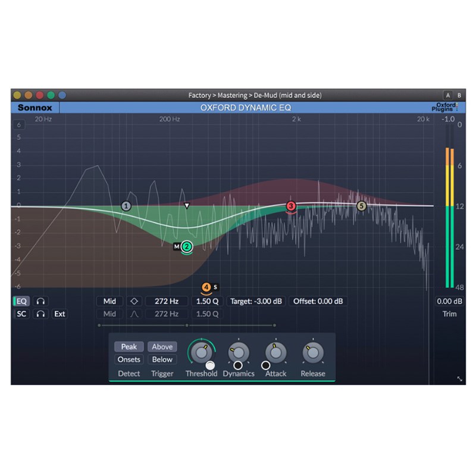The image size is (476, 476).
Task: Select the green band 2 node
Action: tap(187, 246)
